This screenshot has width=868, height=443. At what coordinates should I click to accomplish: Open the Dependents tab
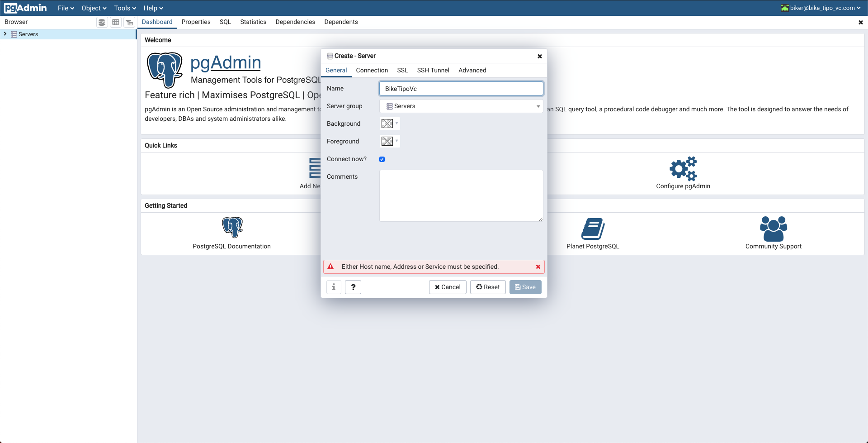tap(341, 22)
